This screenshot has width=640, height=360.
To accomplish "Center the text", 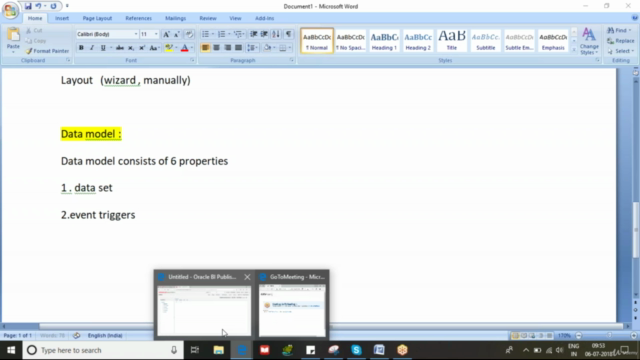I will click(x=216, y=48).
